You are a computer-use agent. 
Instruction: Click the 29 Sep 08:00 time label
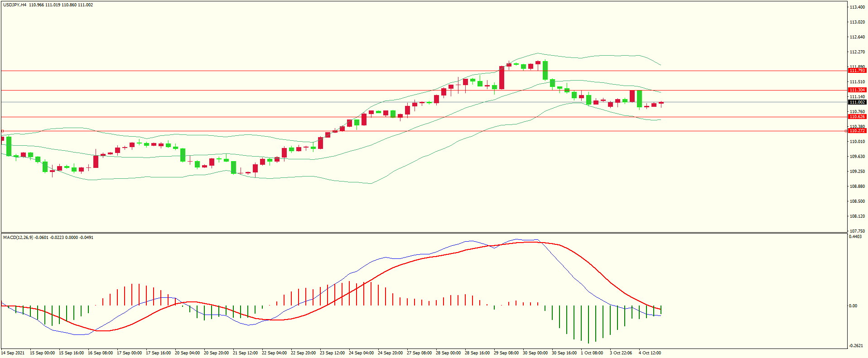506,353
